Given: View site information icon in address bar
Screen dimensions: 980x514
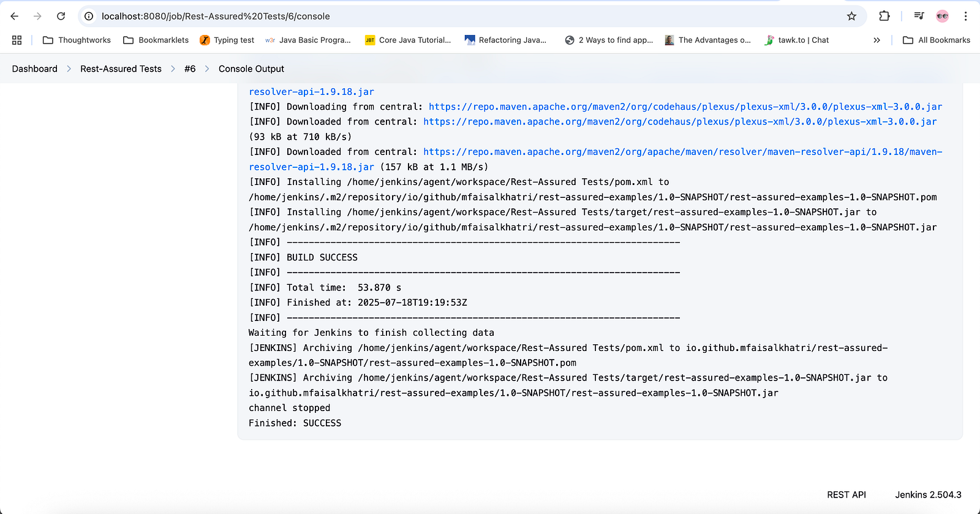Looking at the screenshot, I should (89, 16).
